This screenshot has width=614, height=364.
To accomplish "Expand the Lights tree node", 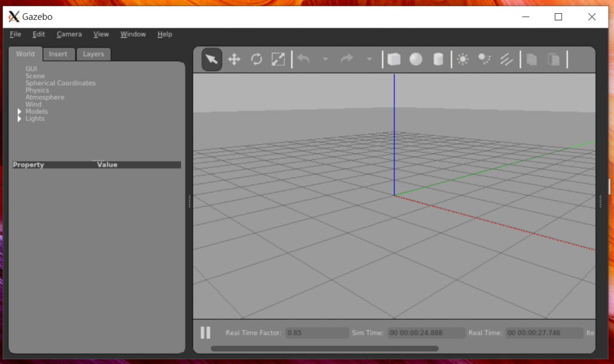I will point(19,119).
